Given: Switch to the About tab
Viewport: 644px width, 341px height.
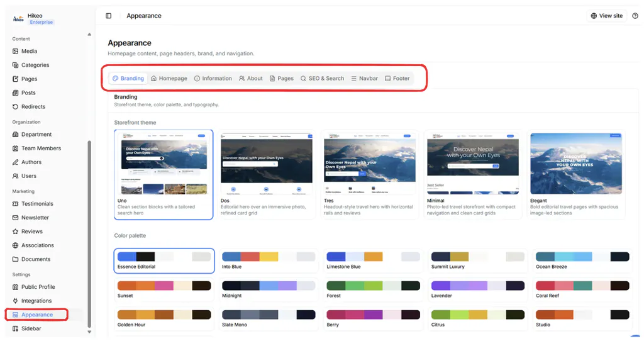Looking at the screenshot, I should (x=250, y=79).
